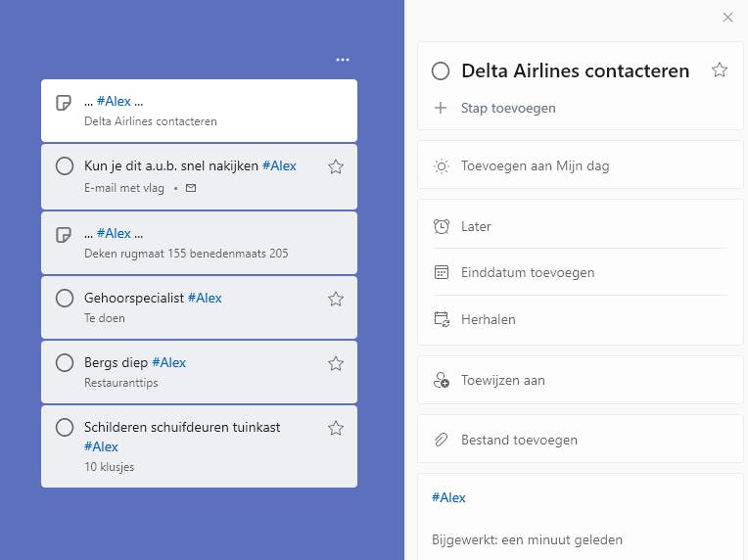Close the task detail panel
Image resolution: width=748 pixels, height=560 pixels.
727,17
